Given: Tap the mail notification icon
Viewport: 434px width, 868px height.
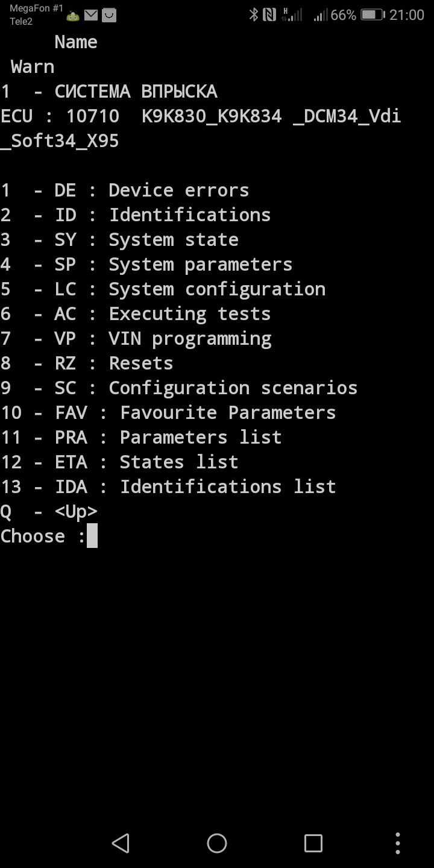Looking at the screenshot, I should coord(91,16).
